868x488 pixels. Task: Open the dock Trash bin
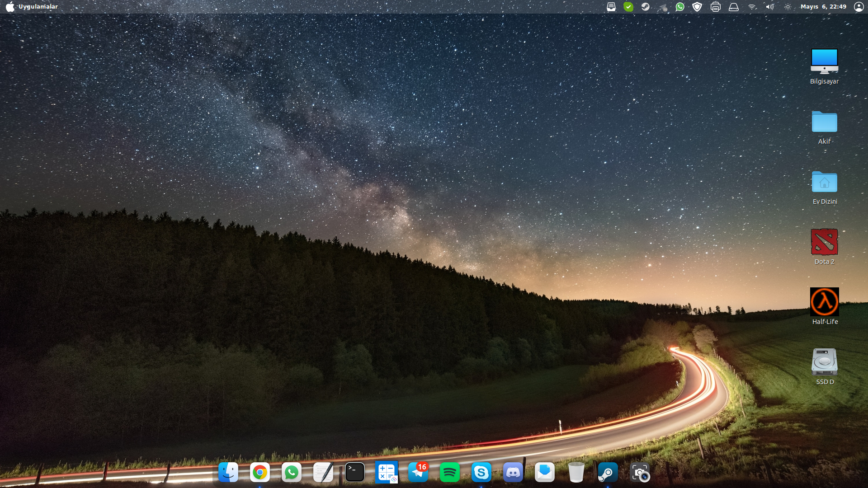point(576,473)
